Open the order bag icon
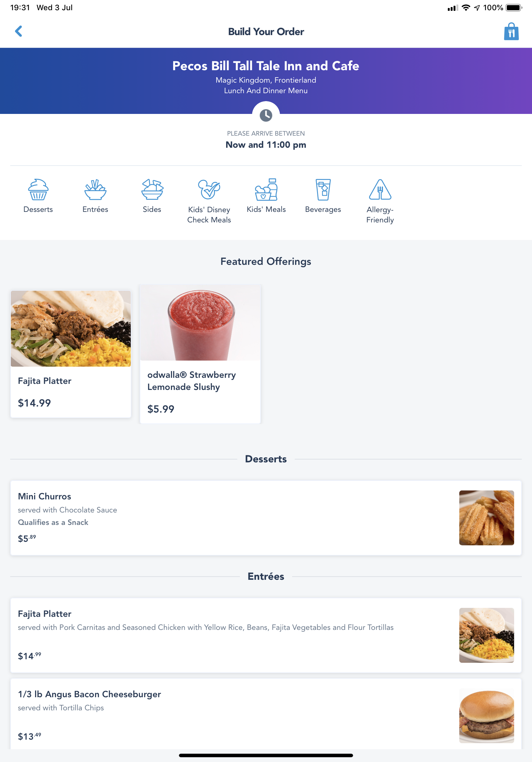This screenshot has width=532, height=762. (511, 31)
